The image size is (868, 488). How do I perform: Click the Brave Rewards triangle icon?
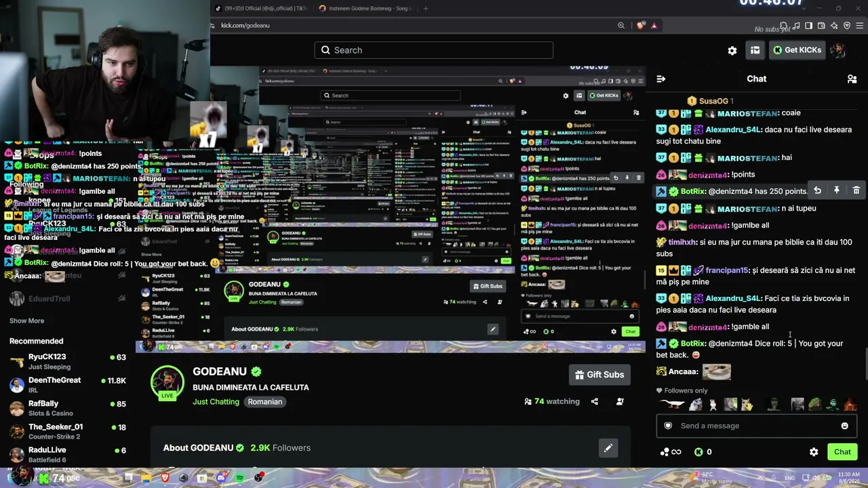(x=654, y=25)
